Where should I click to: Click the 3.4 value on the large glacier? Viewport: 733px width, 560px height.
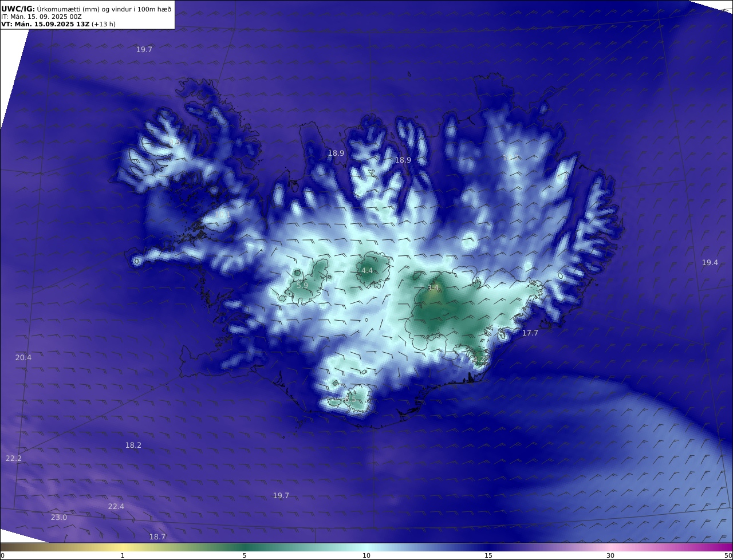[x=433, y=287]
